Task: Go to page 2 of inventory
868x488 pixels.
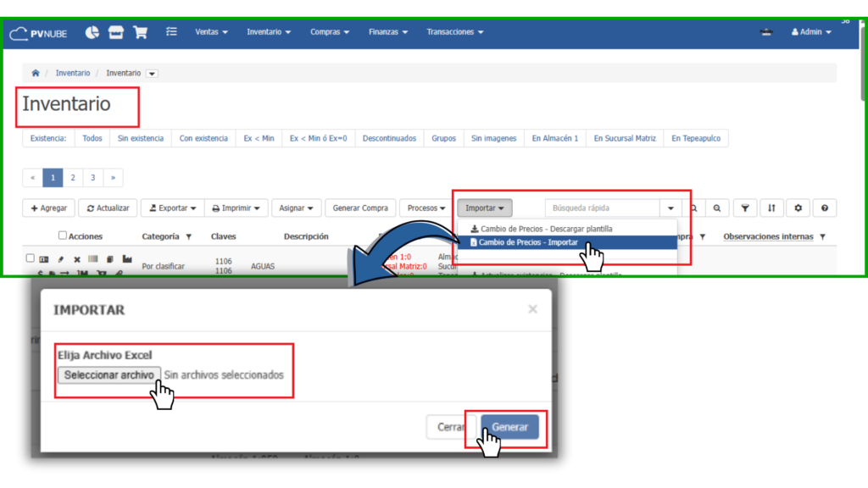Action: [x=73, y=178]
